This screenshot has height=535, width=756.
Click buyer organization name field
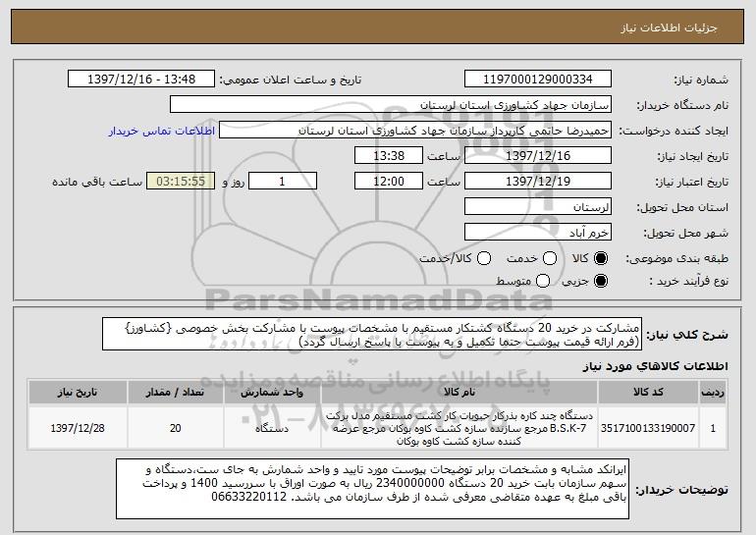391,105
